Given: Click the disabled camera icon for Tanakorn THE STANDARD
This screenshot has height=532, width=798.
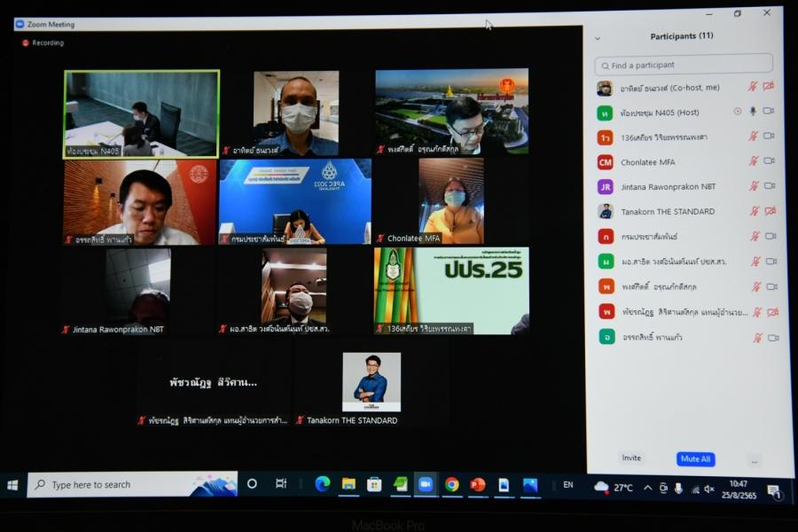Looking at the screenshot, I should tap(770, 211).
